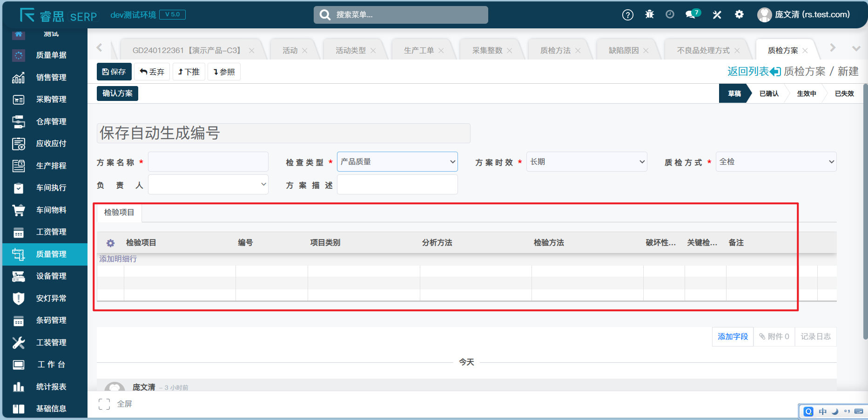Open the help question mark icon

click(x=627, y=15)
